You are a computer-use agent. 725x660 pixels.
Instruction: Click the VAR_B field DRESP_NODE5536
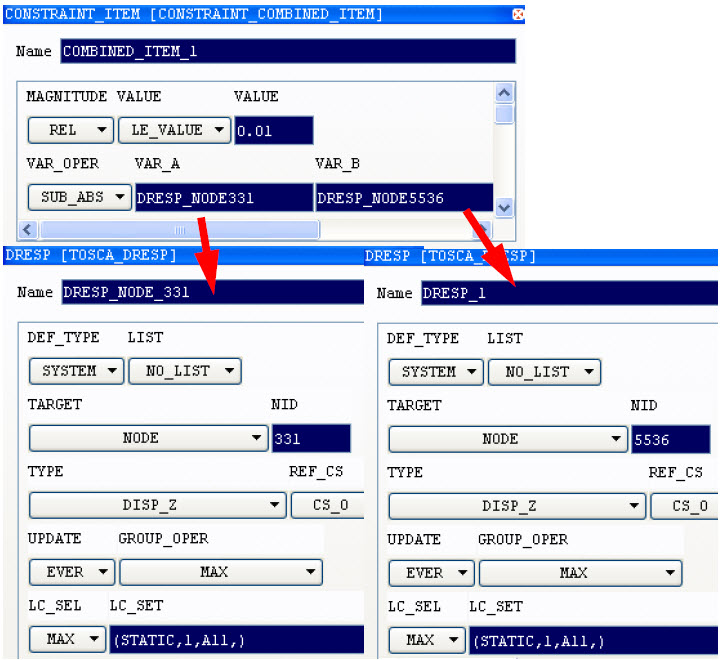[403, 197]
